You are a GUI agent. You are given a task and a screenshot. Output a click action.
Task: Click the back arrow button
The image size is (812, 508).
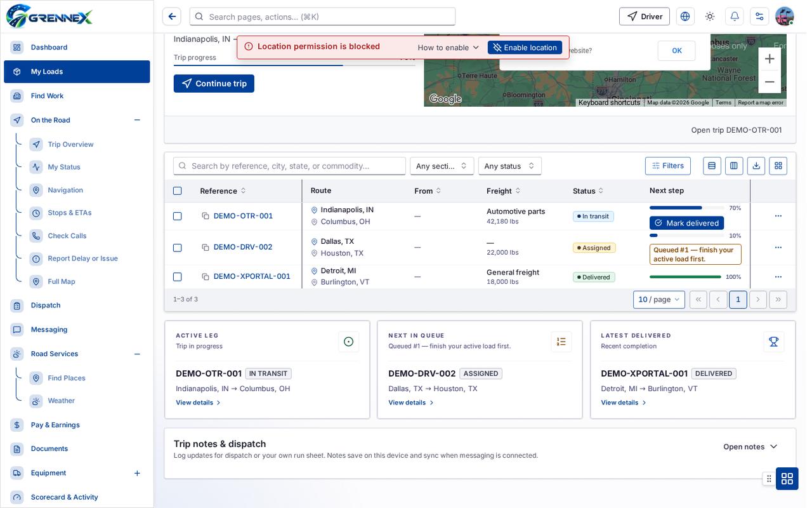[172, 17]
